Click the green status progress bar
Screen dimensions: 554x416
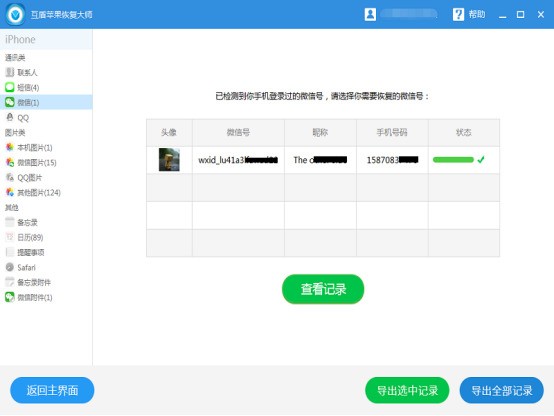(x=453, y=160)
